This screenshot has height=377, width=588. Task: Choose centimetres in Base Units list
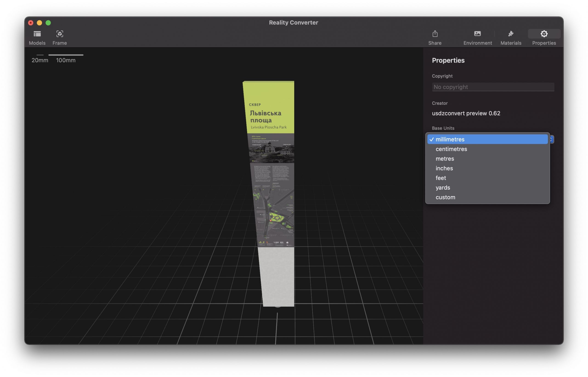pos(487,149)
